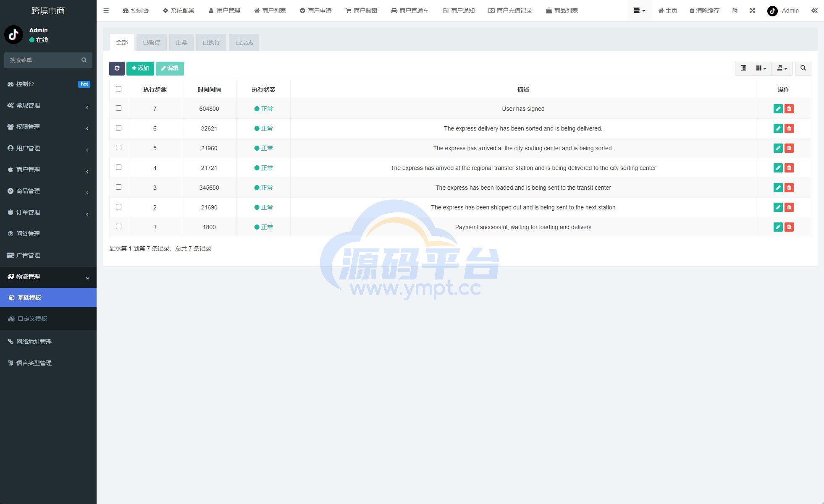824x504 pixels.
Task: Open the export data dropdown
Action: point(782,68)
